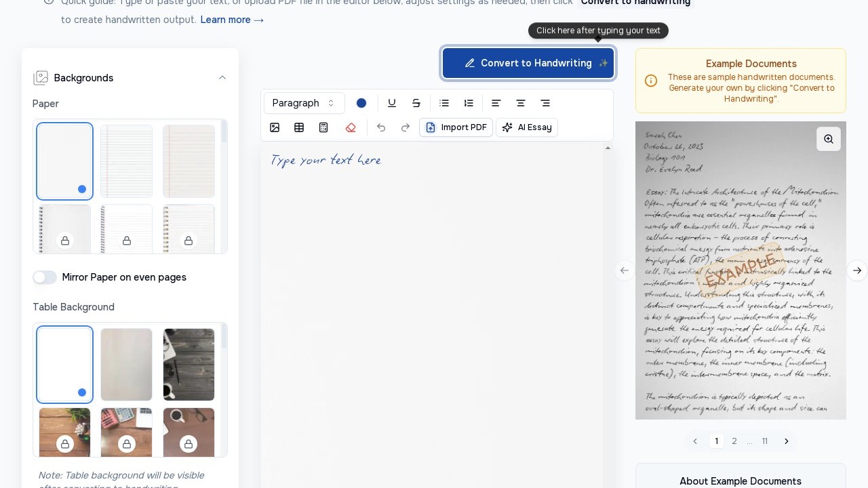
Task: Open the Paragraph style dropdown
Action: [x=303, y=103]
